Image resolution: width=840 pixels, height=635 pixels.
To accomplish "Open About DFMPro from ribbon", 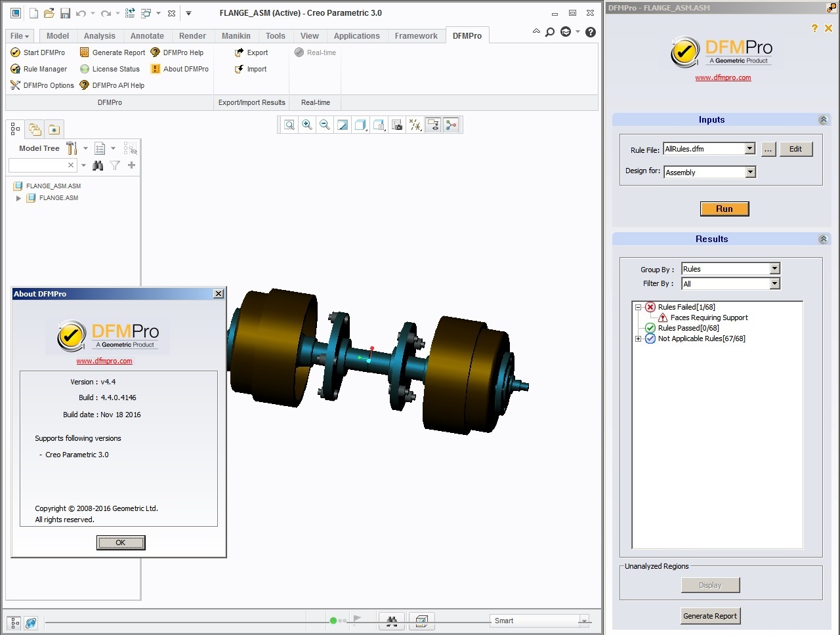I will [x=180, y=69].
